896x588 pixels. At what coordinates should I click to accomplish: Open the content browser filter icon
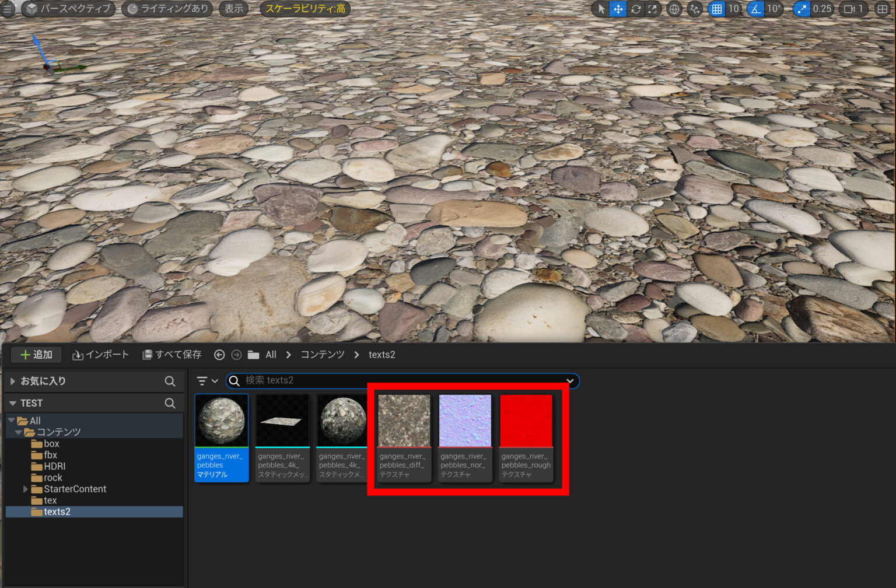[203, 381]
